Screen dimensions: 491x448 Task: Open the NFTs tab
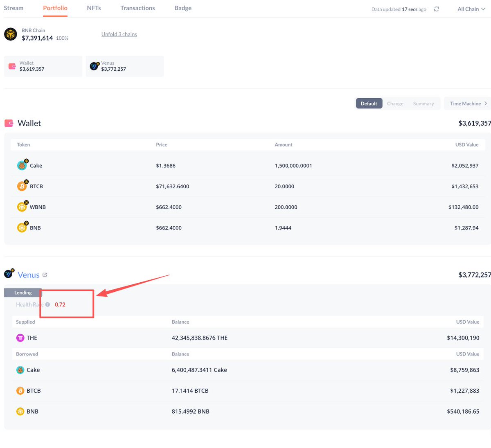point(94,8)
